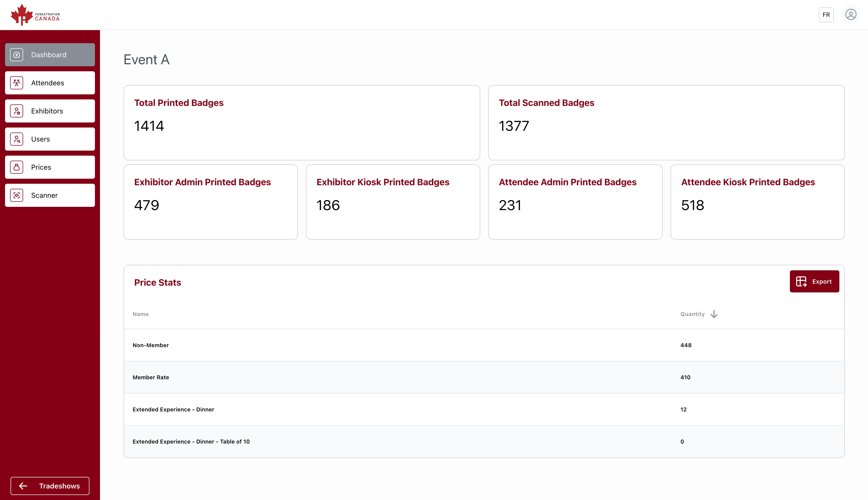
Task: Click the Quantity column header
Action: 692,314
